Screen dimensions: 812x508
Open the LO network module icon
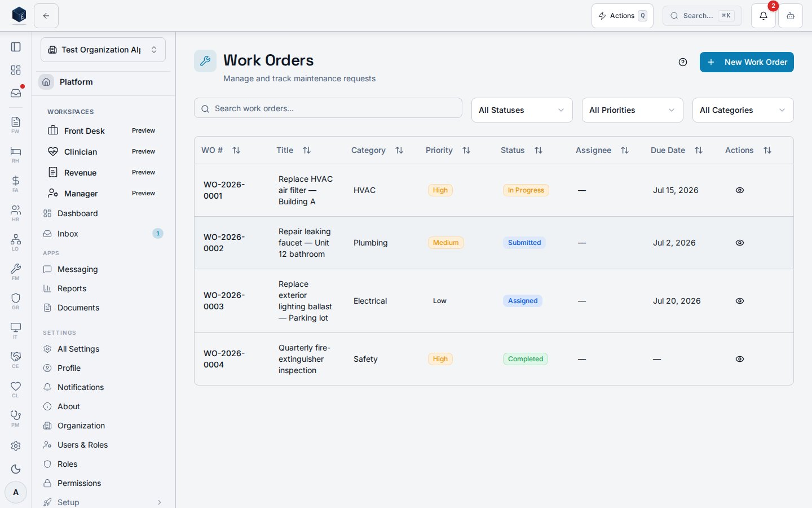pos(16,242)
